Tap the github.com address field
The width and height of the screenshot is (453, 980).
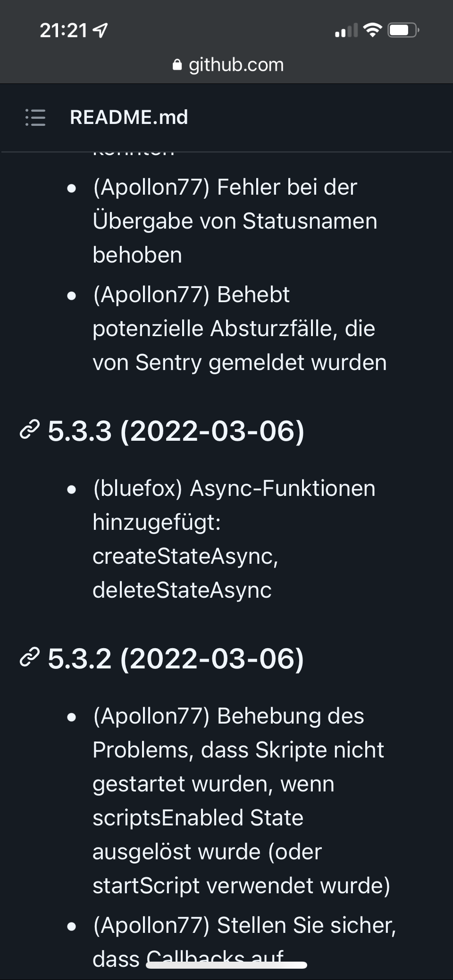(x=236, y=65)
